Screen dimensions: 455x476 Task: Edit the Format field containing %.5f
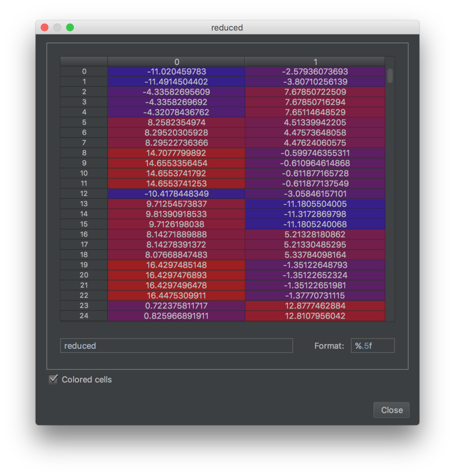[x=372, y=345]
